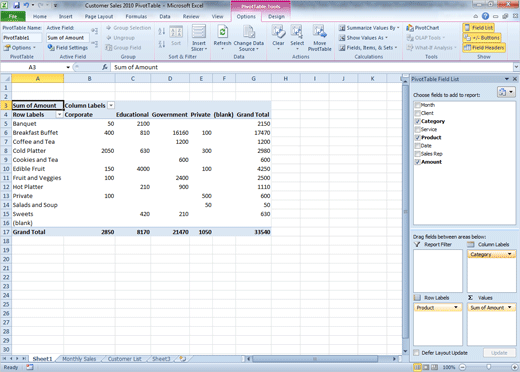
Task: Click the Active Field input box
Action: coord(68,38)
